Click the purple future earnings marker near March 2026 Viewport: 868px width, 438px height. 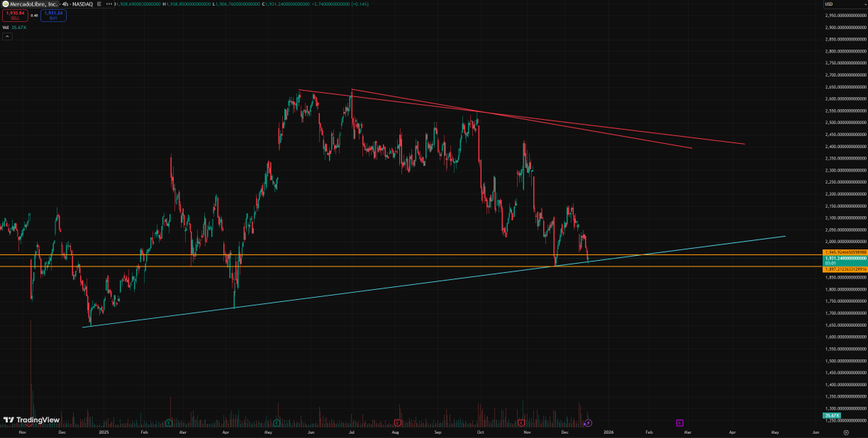point(681,423)
